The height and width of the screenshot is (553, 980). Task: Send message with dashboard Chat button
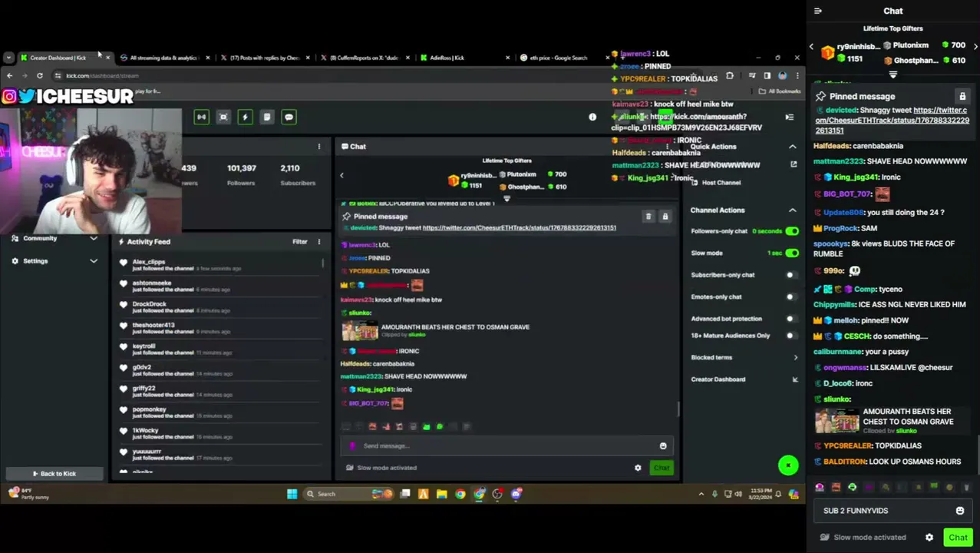(x=662, y=468)
